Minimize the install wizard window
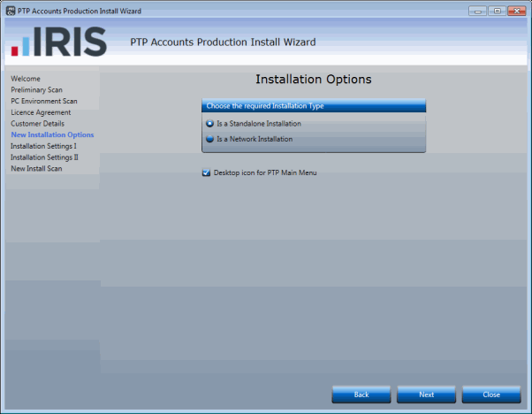 478,11
